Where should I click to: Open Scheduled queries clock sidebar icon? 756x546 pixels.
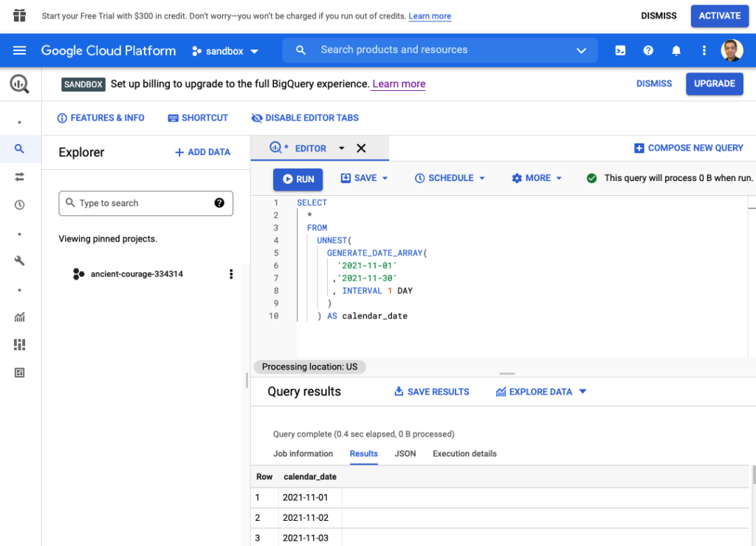19,205
